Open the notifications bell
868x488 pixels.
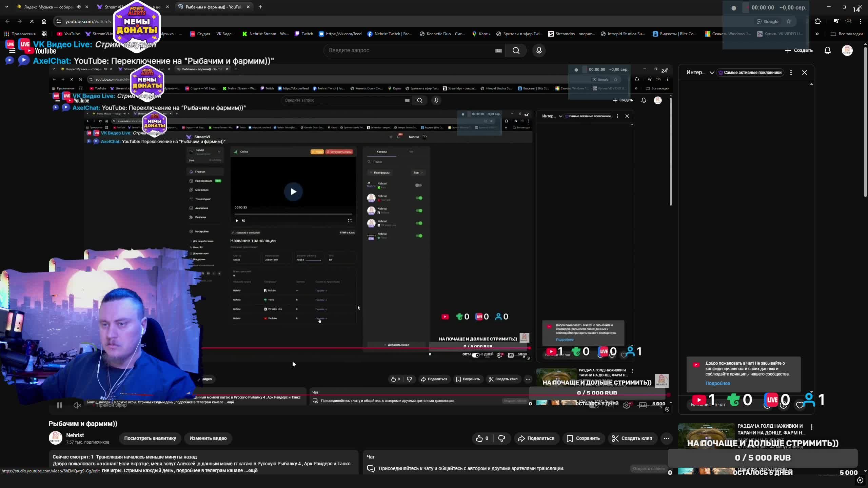pyautogui.click(x=827, y=50)
